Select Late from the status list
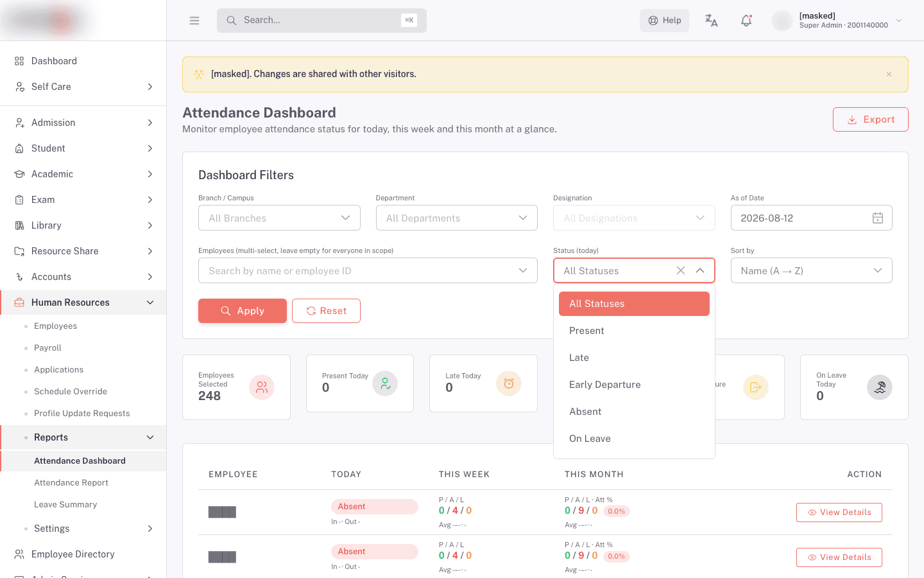Image resolution: width=924 pixels, height=578 pixels. click(x=634, y=358)
